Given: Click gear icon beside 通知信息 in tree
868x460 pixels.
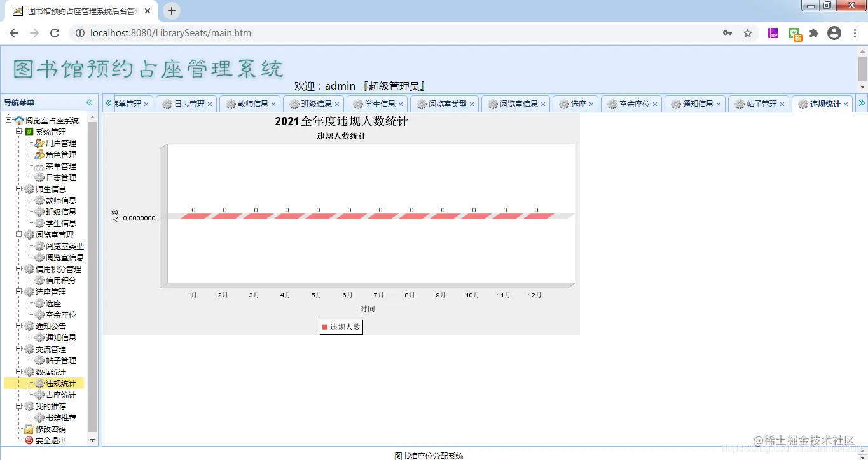Looking at the screenshot, I should (x=39, y=338).
